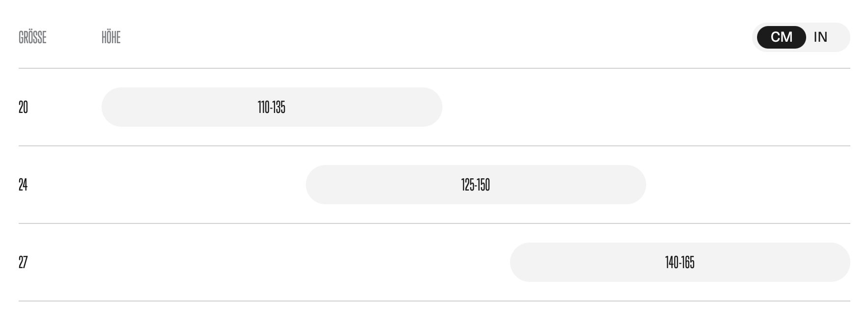Click the 110-135 height range bar
The image size is (868, 330).
271,107
